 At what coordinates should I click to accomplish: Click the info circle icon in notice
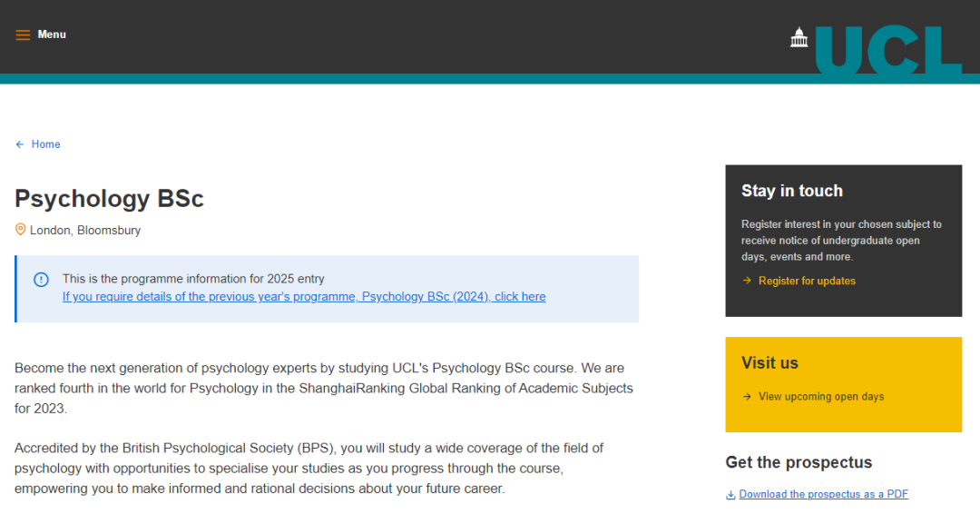click(x=41, y=280)
